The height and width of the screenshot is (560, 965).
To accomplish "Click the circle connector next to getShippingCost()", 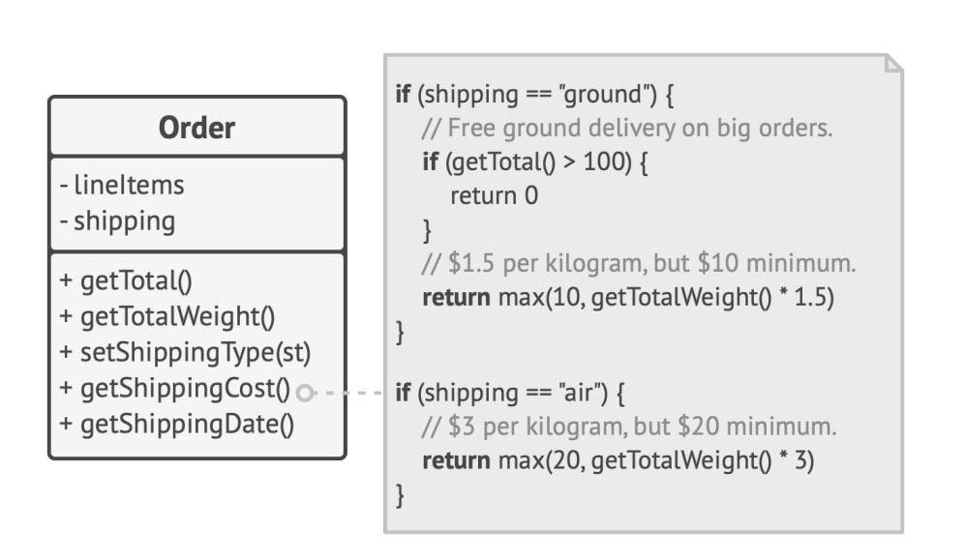I will pos(305,393).
